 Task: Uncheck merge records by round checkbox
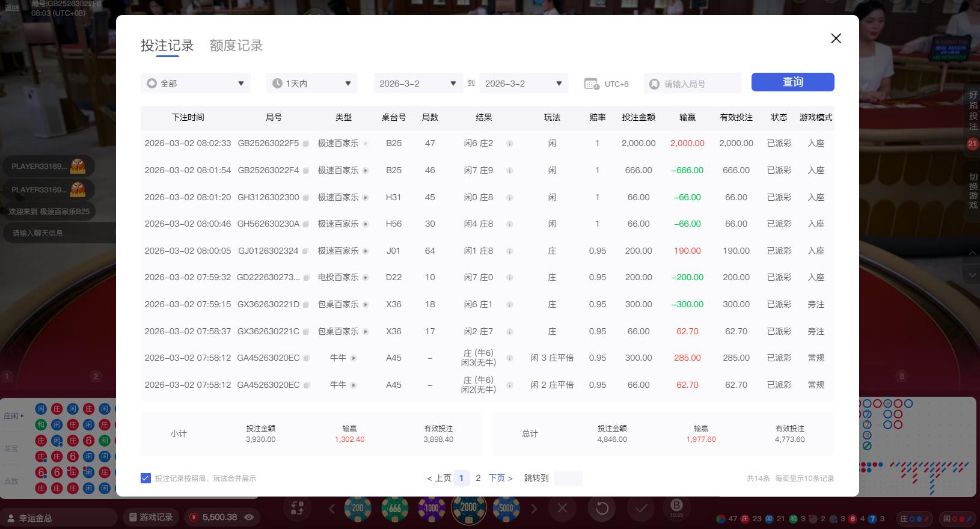tap(145, 479)
